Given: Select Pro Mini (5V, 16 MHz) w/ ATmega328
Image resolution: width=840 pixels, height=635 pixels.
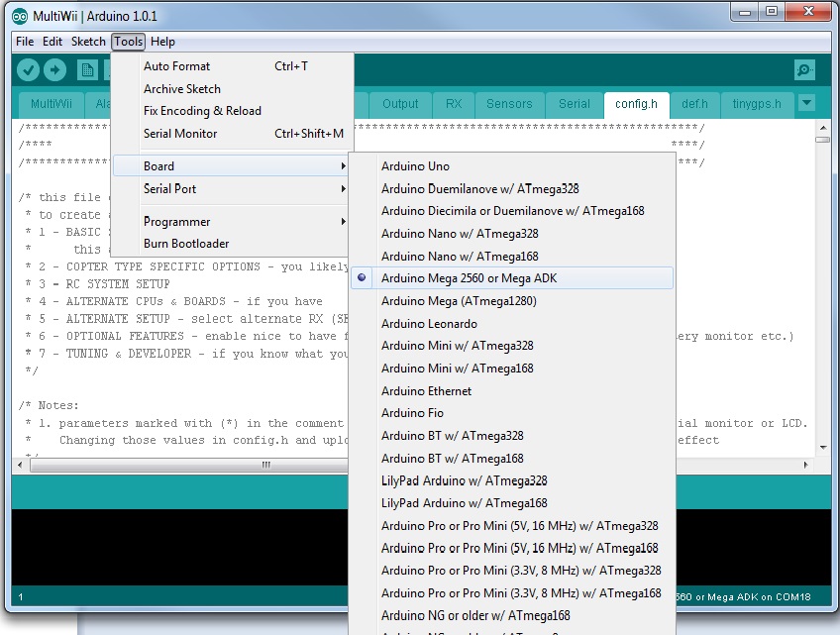Looking at the screenshot, I should 512,526.
